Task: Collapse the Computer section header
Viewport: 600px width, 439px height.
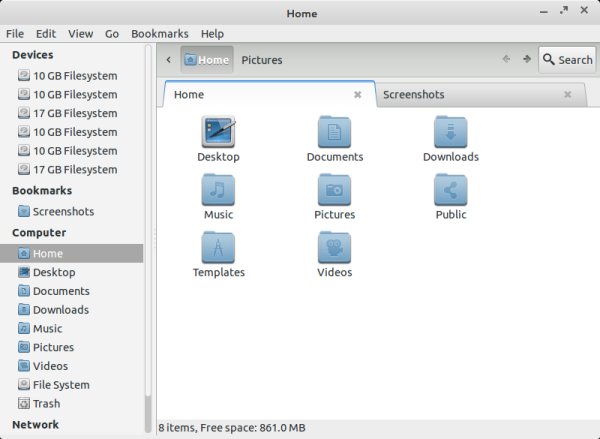Action: (x=39, y=232)
